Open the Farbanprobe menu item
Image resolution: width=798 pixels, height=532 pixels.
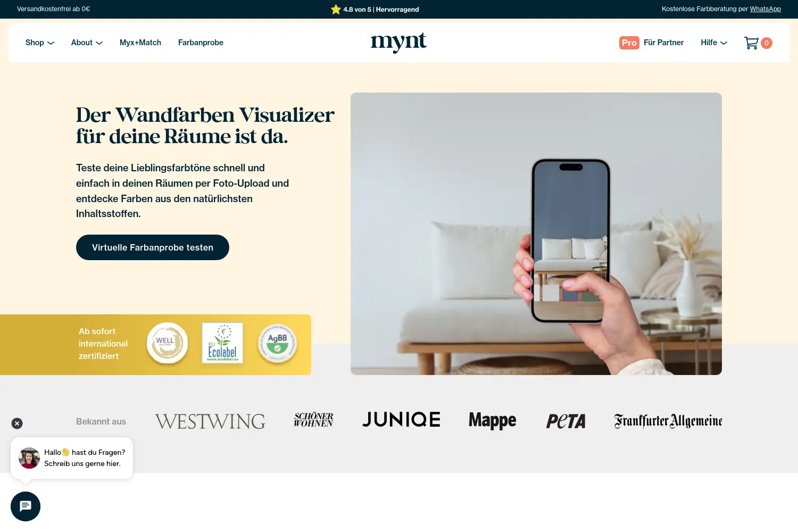point(201,43)
